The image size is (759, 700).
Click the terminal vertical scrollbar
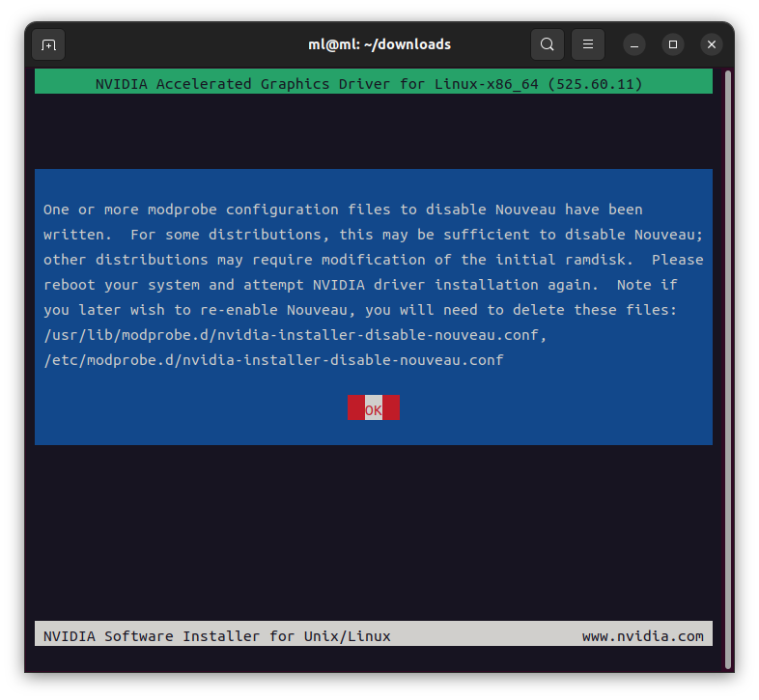click(727, 369)
